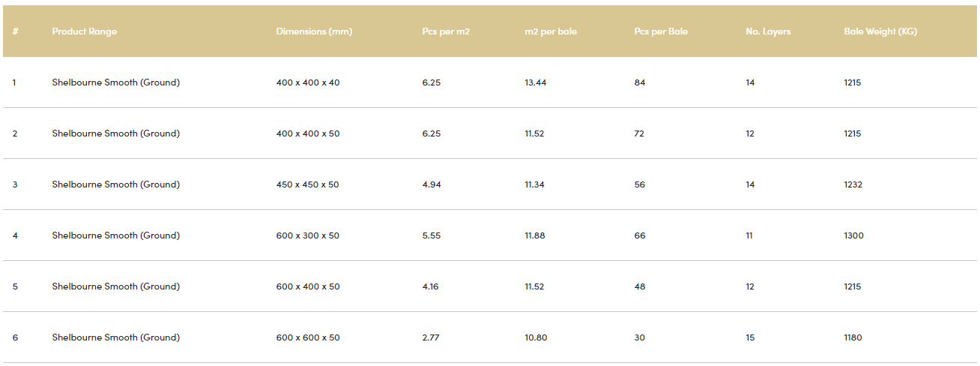Select the Pcs per Bale header
Image resolution: width=980 pixels, height=366 pixels.
pos(661,31)
